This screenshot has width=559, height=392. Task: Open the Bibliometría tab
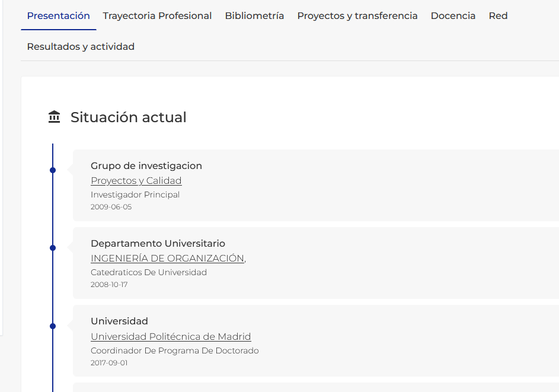[x=254, y=15]
